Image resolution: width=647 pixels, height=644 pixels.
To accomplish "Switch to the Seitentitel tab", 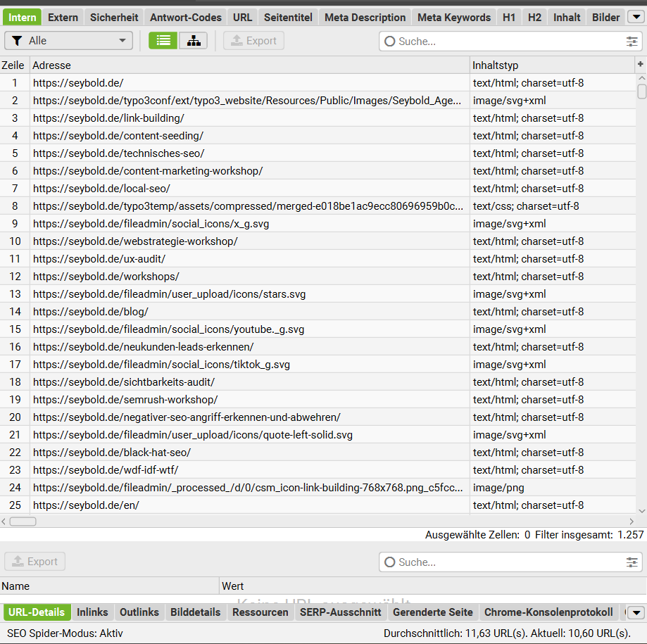I will [x=288, y=18].
